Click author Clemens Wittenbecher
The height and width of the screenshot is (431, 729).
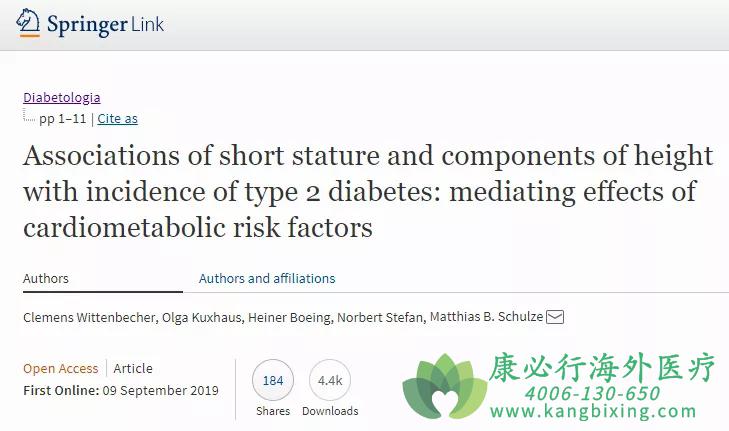pyautogui.click(x=89, y=318)
